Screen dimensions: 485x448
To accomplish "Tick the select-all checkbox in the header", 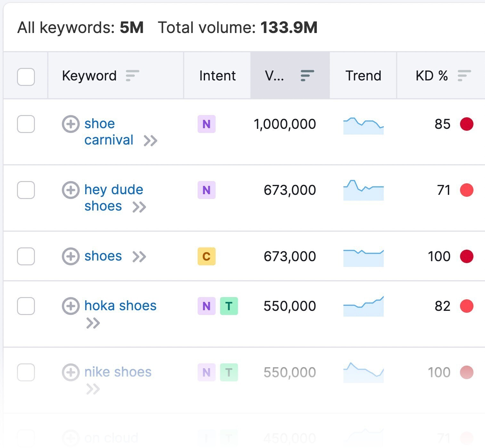I will (26, 77).
